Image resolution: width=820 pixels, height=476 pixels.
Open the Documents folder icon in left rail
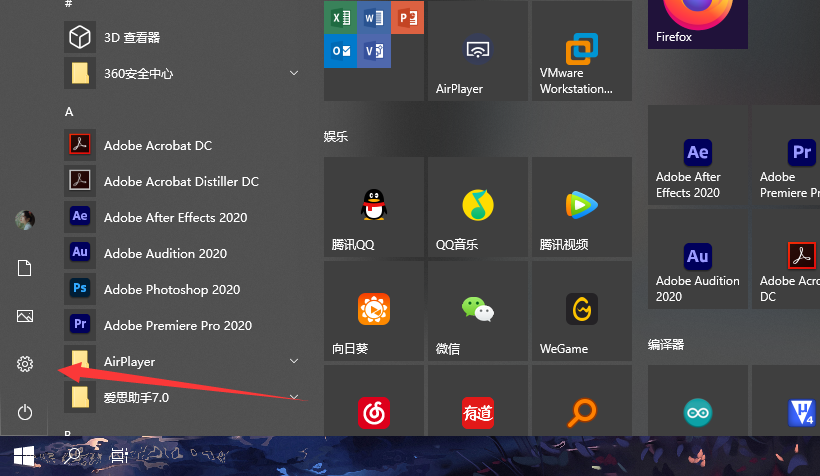pos(25,268)
